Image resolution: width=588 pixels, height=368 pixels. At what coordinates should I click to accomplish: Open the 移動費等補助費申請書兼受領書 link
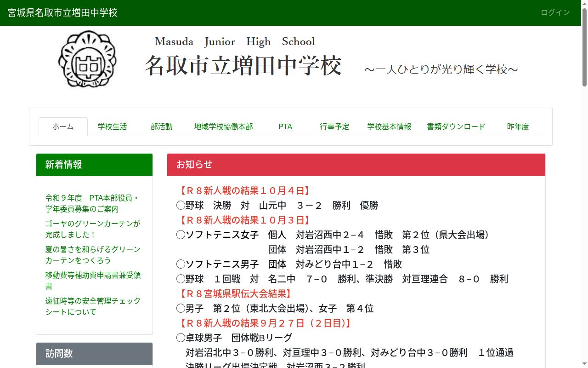pyautogui.click(x=93, y=281)
